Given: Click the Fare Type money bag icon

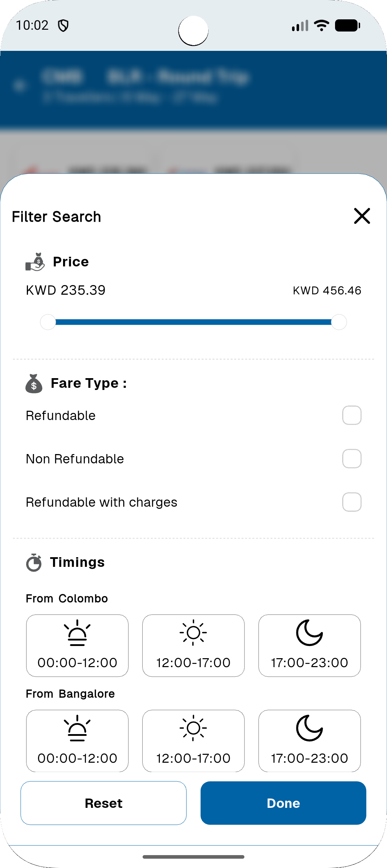Looking at the screenshot, I should tap(34, 384).
